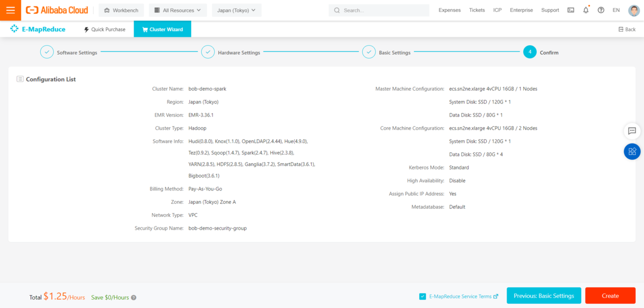The width and height of the screenshot is (644, 308).
Task: Click the Save $0/Hours text
Action: coord(110,297)
